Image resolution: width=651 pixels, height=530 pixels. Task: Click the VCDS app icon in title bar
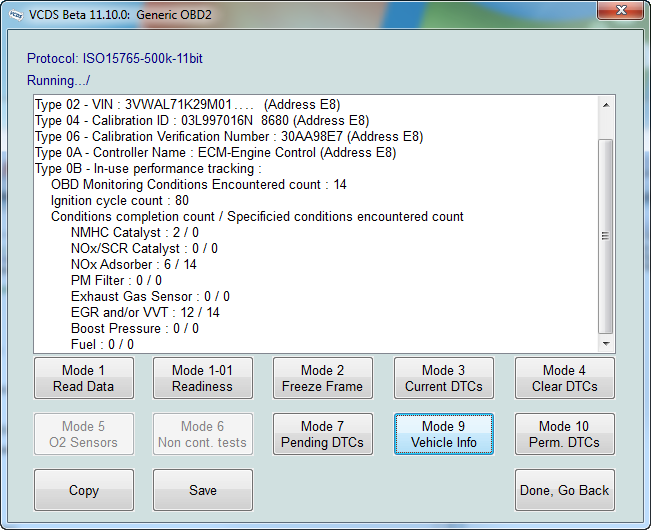16,15
